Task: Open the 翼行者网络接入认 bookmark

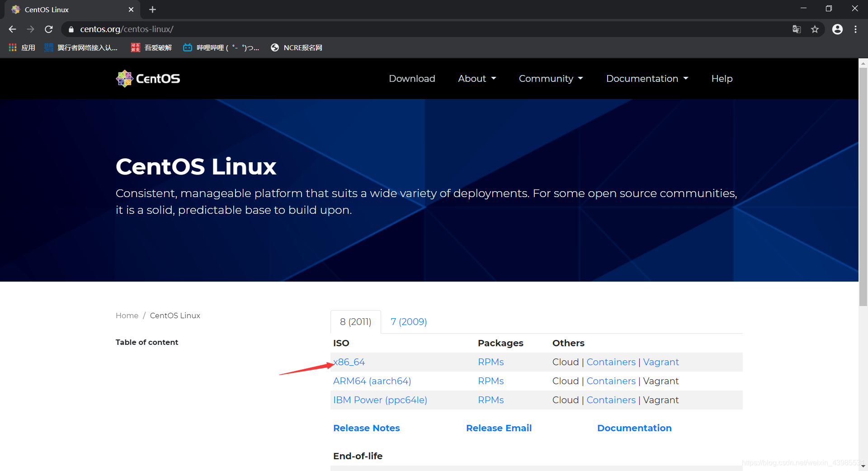Action: 81,47
